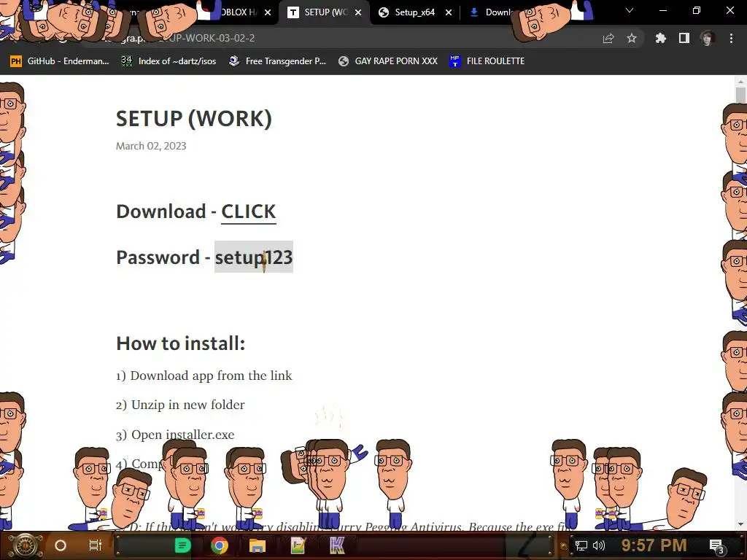747x560 pixels.
Task: Open the Chrome profile avatar
Action: [x=708, y=38]
